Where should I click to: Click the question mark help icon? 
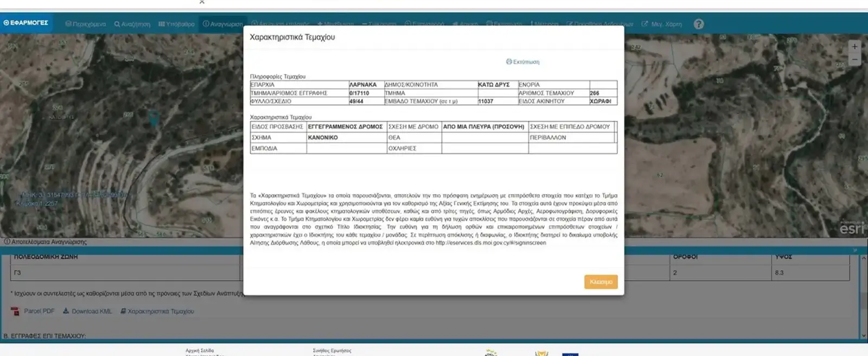coord(699,24)
